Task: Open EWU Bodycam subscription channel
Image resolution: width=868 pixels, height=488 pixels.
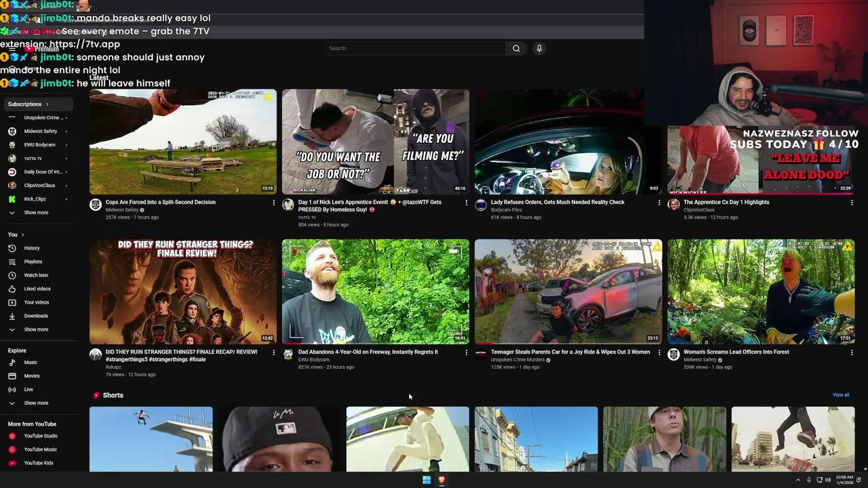Action: click(x=39, y=145)
